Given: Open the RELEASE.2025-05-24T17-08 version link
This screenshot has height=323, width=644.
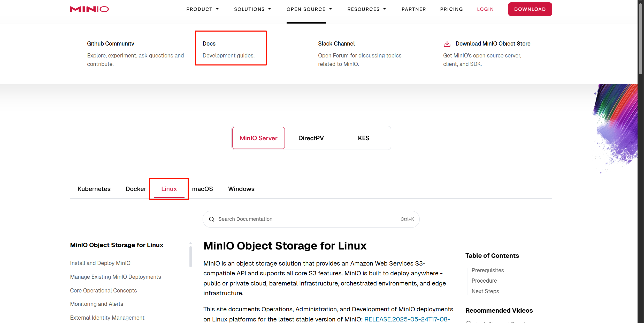Looking at the screenshot, I should 407,319.
